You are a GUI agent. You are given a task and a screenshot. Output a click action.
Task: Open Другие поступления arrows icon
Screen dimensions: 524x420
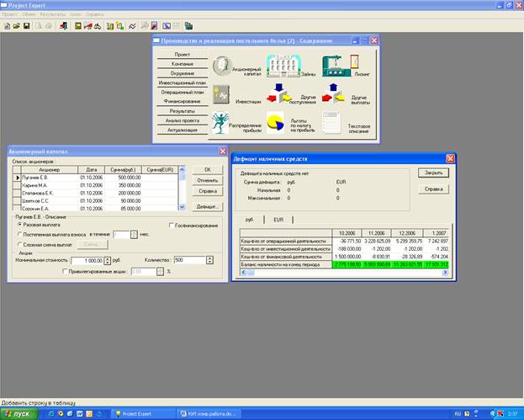(x=280, y=94)
